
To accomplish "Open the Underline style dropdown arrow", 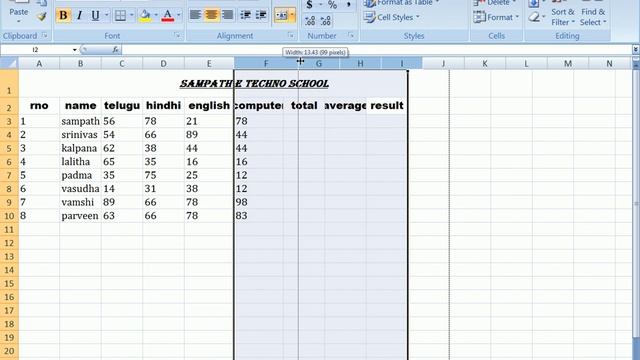I will (x=107, y=16).
